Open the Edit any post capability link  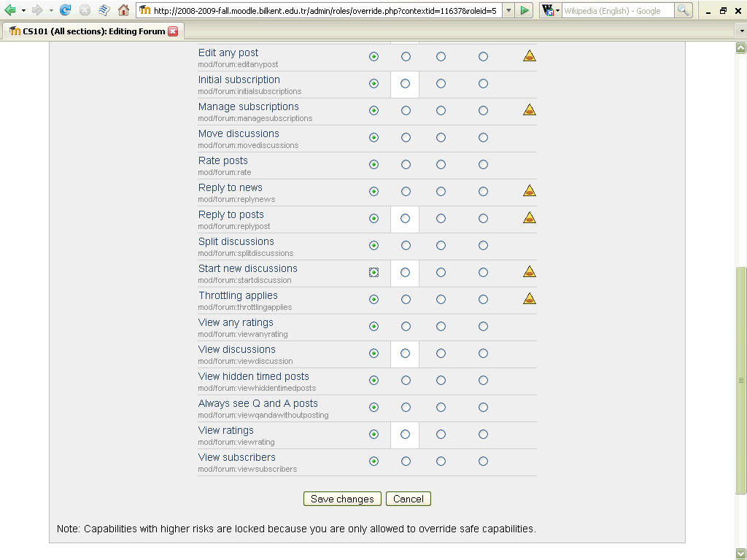coord(228,52)
